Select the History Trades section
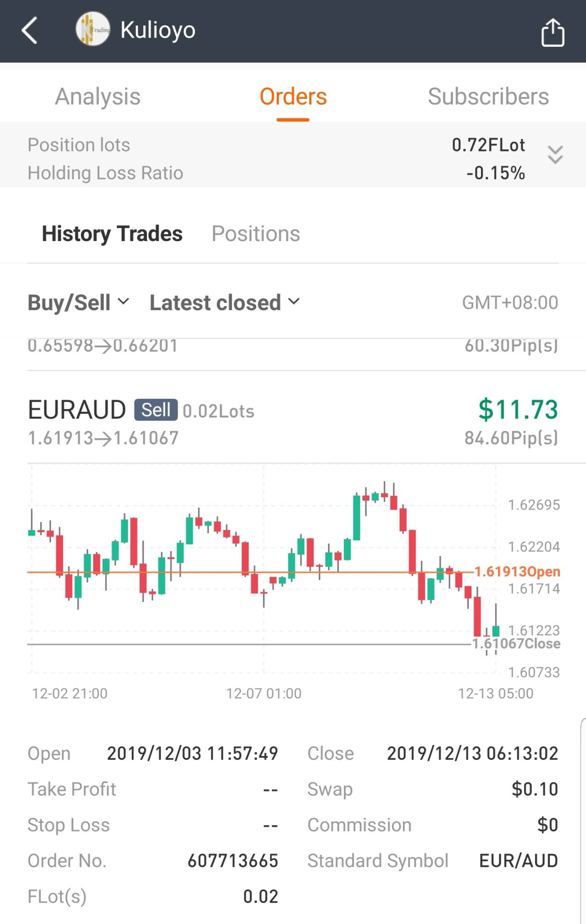The height and width of the screenshot is (924, 586). [x=112, y=234]
